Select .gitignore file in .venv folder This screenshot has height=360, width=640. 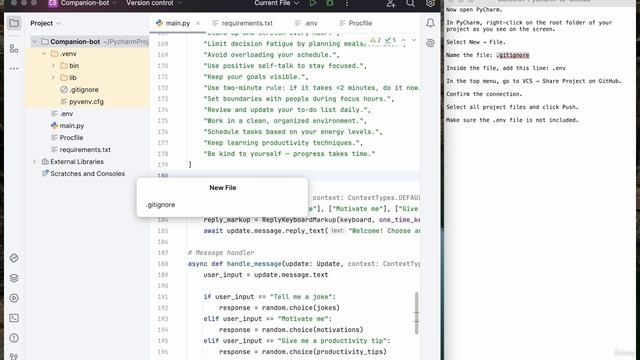[x=84, y=90]
